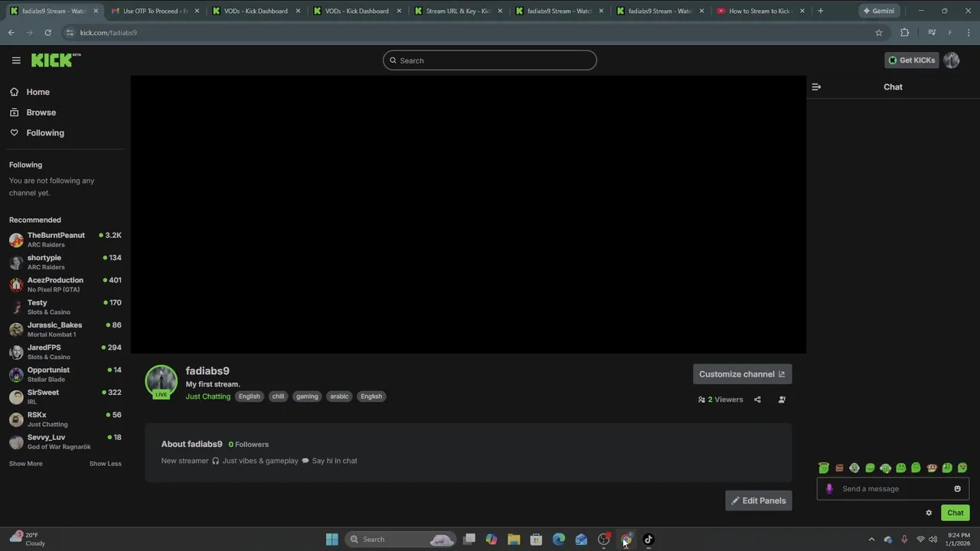Share the channel via share icon
980x551 pixels.
pyautogui.click(x=757, y=399)
